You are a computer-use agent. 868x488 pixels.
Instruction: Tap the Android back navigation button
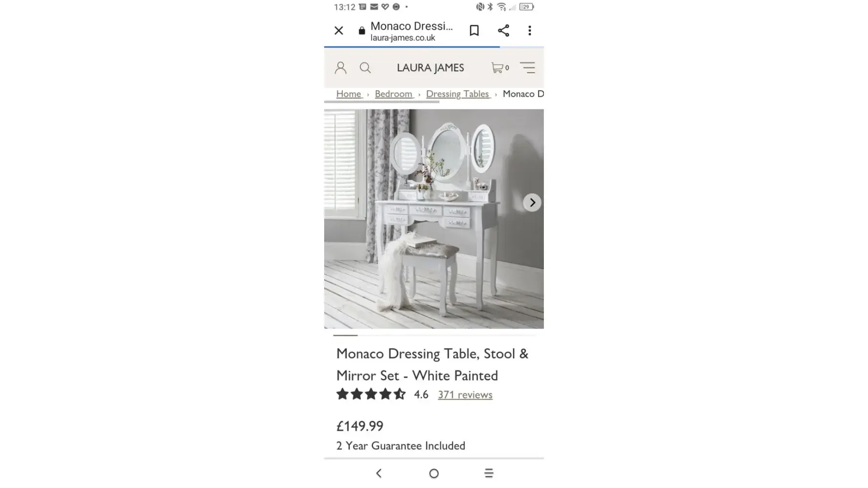point(379,473)
